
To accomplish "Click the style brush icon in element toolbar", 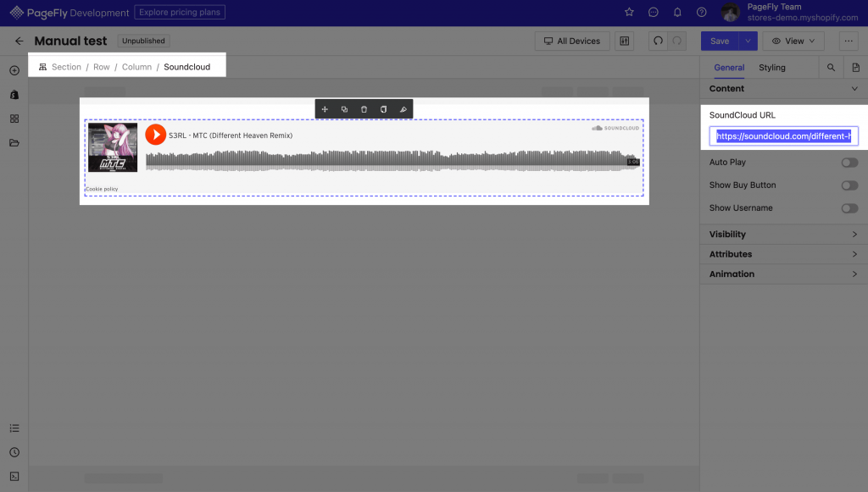I will coord(403,109).
